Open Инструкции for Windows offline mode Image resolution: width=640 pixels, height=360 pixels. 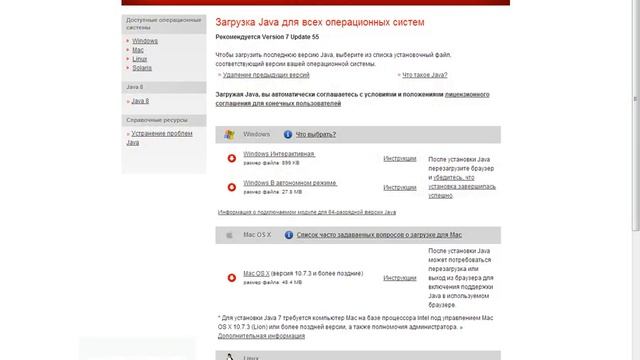pyautogui.click(x=400, y=187)
